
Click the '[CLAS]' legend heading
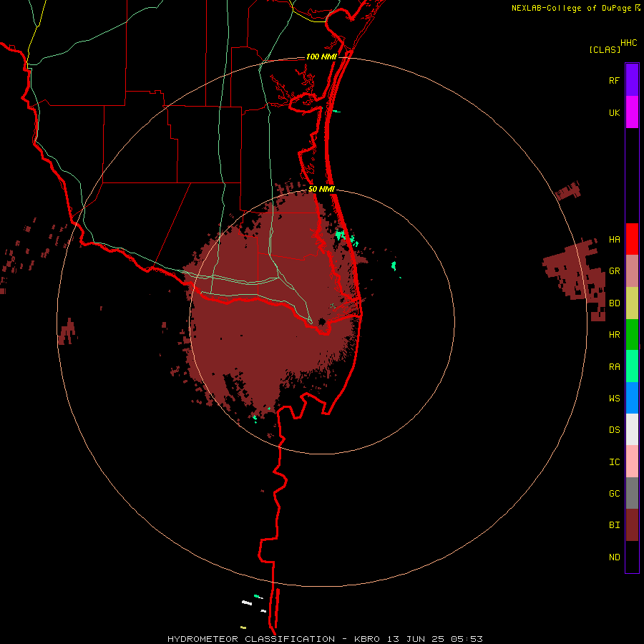click(x=605, y=49)
